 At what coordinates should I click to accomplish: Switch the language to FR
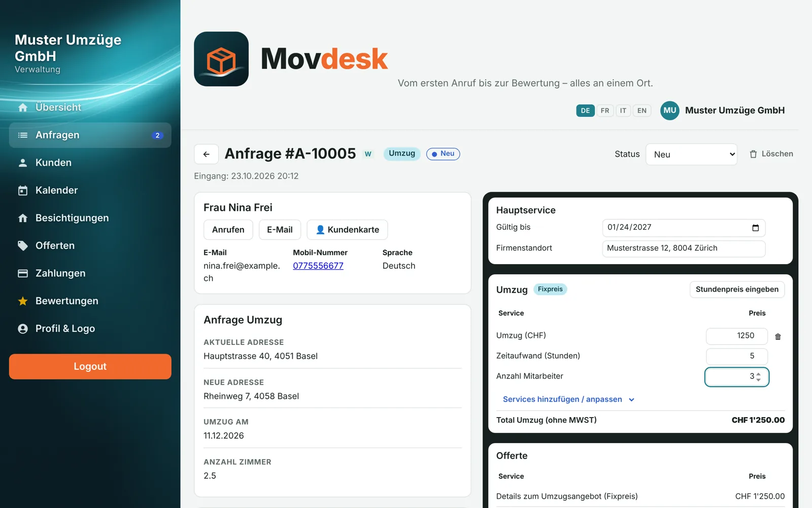(x=605, y=111)
